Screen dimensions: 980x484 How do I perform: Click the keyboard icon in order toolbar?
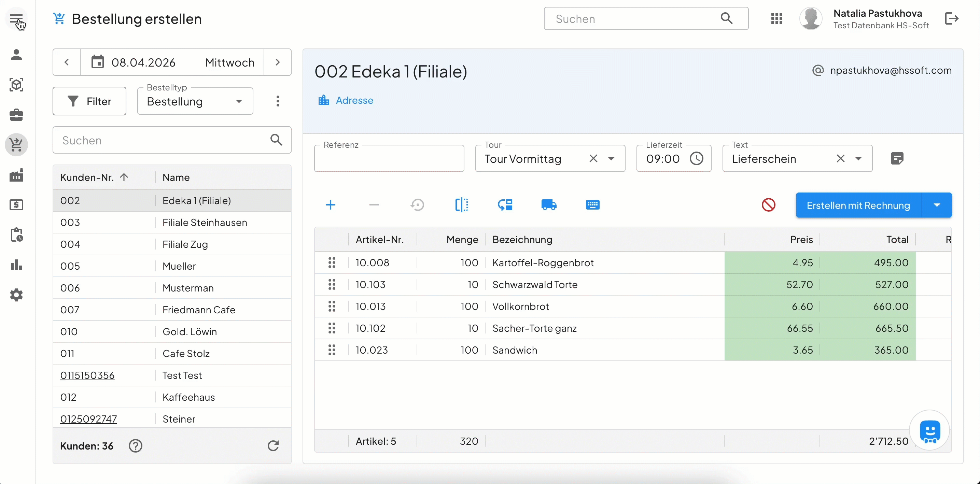[x=592, y=205]
